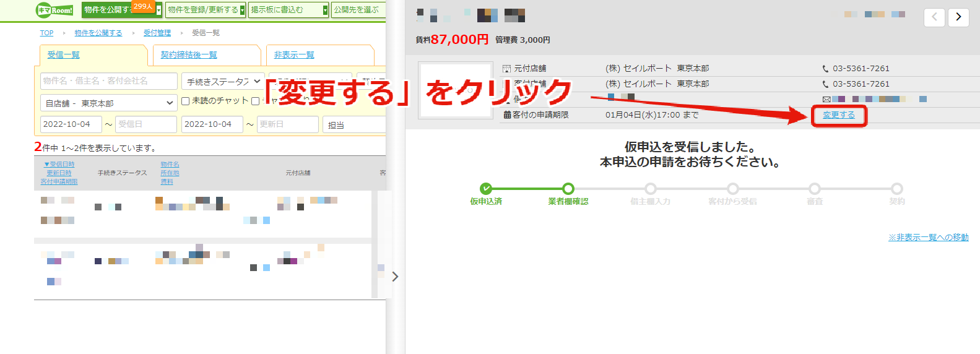Go to the previous listing arrow

[x=934, y=17]
